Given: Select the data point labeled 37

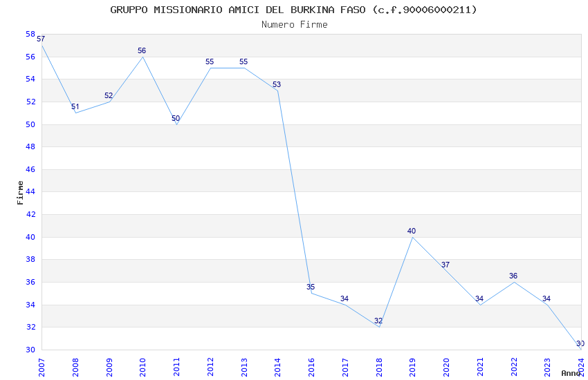Looking at the screenshot, I should click(445, 265).
